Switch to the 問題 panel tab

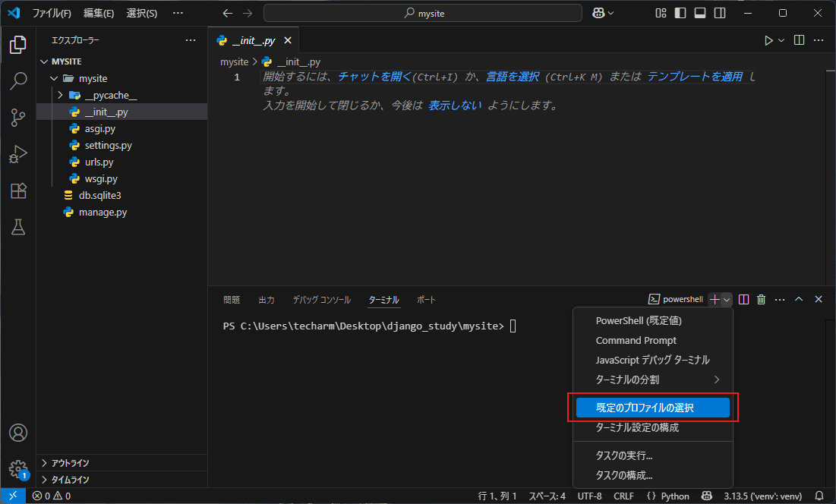tap(232, 300)
